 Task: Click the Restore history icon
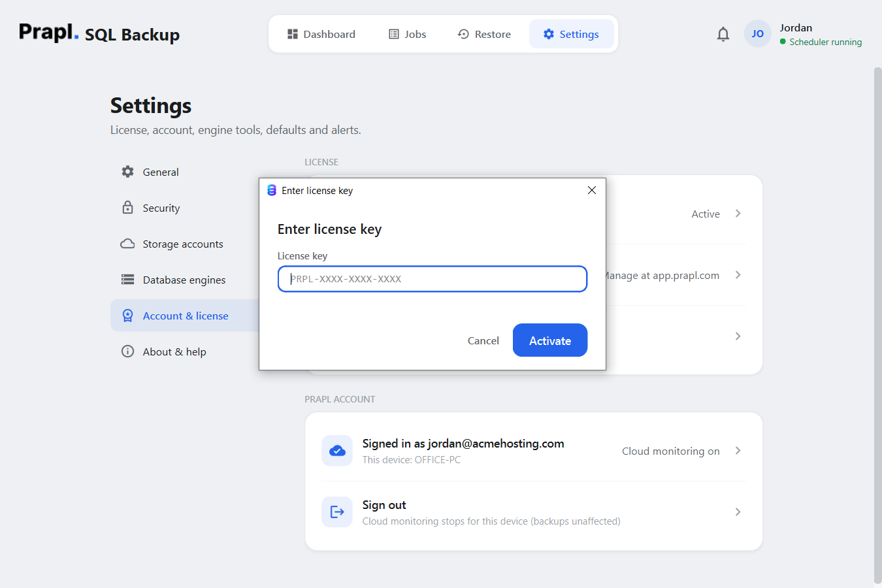(x=463, y=34)
